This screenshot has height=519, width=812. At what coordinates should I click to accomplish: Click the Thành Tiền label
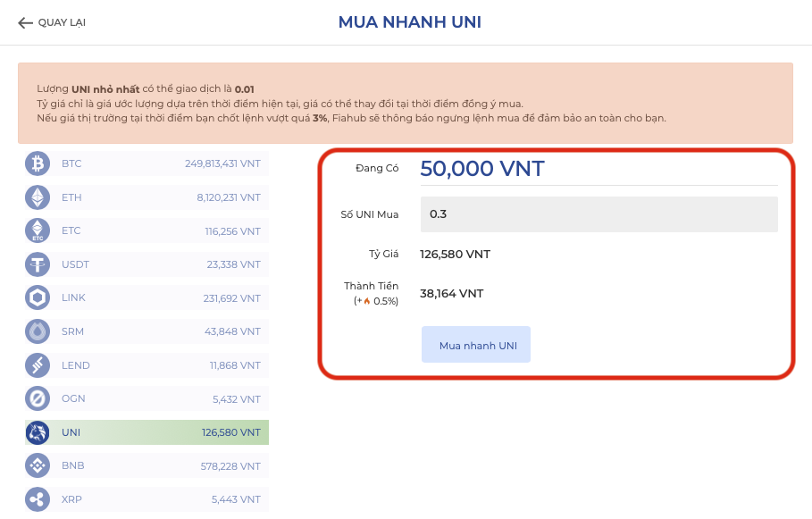pos(371,286)
